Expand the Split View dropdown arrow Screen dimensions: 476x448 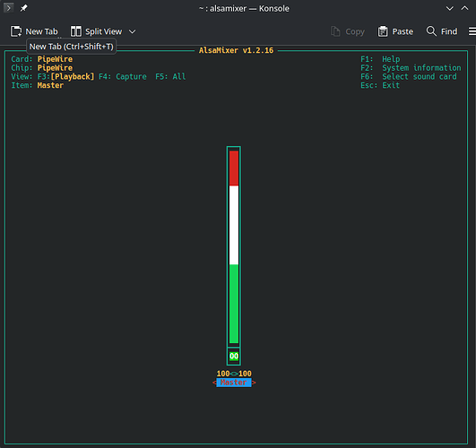click(x=133, y=31)
